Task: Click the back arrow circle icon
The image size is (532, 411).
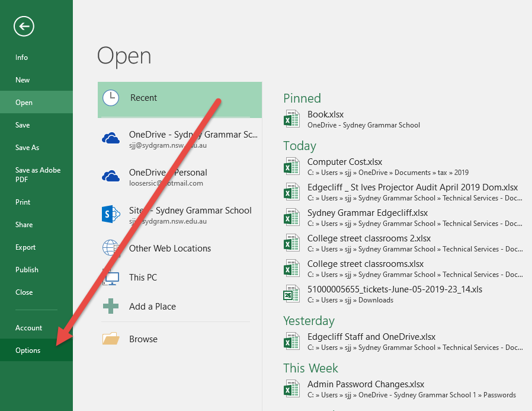Action: [x=24, y=26]
